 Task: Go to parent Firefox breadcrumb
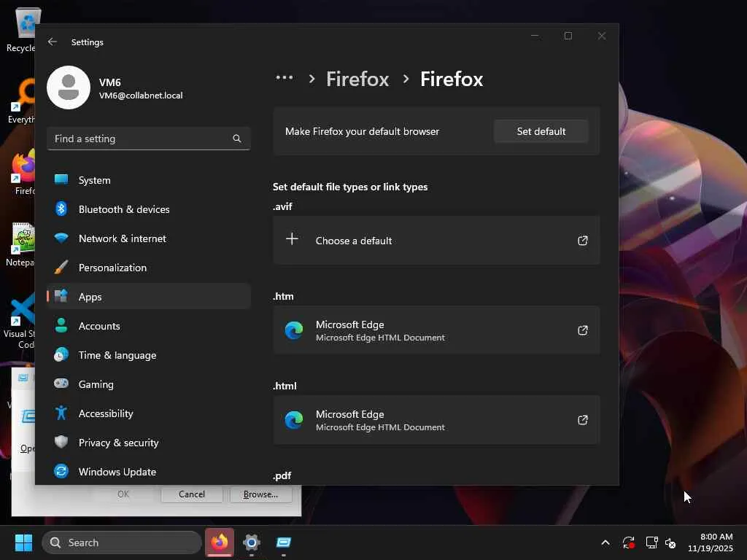coord(357,79)
